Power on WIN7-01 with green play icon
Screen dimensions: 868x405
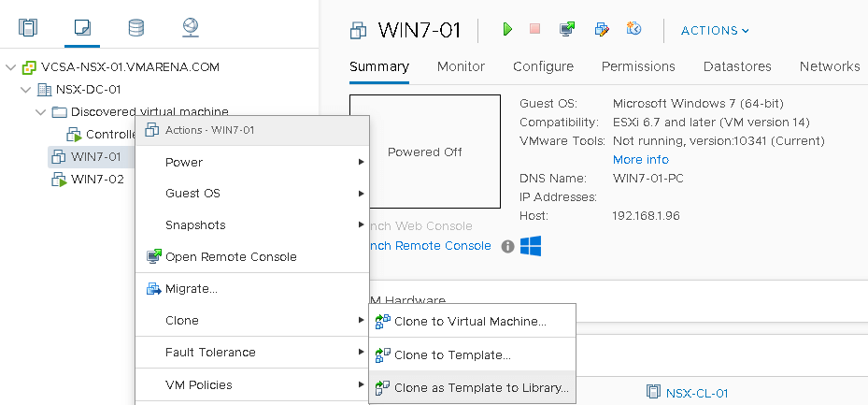click(x=507, y=29)
